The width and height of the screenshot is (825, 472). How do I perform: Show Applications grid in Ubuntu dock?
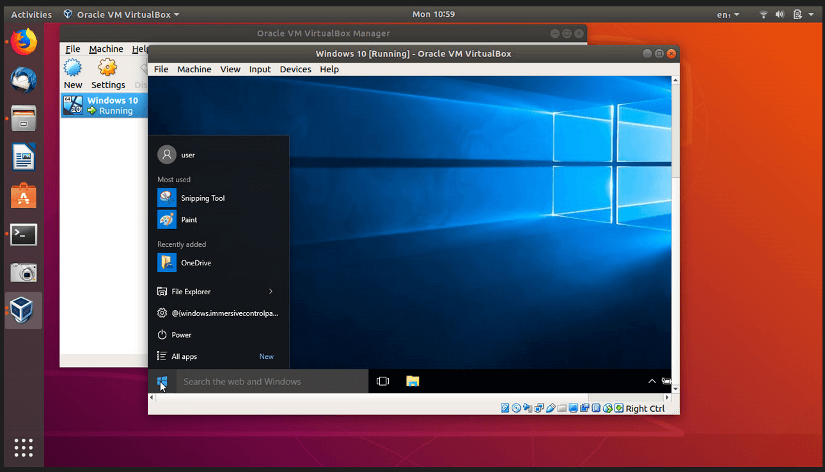[24, 447]
